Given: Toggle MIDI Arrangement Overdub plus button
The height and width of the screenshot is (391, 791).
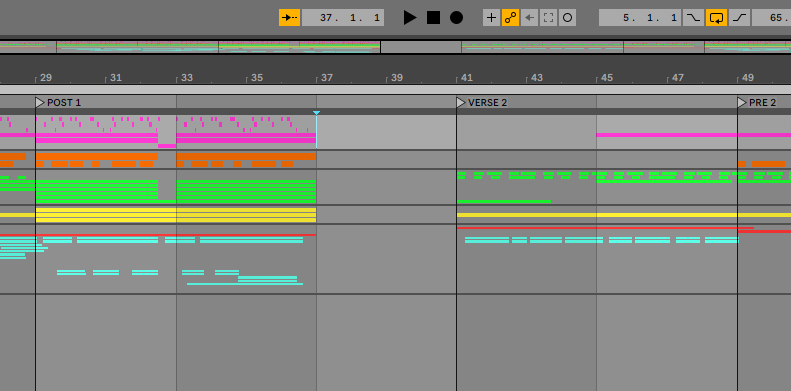Looking at the screenshot, I should pos(491,18).
